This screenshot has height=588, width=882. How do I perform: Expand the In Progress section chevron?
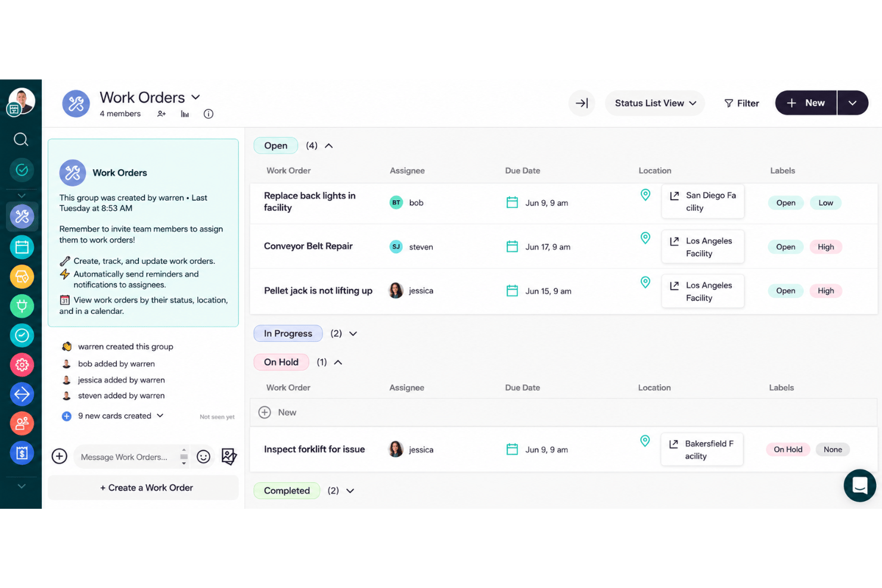click(353, 334)
